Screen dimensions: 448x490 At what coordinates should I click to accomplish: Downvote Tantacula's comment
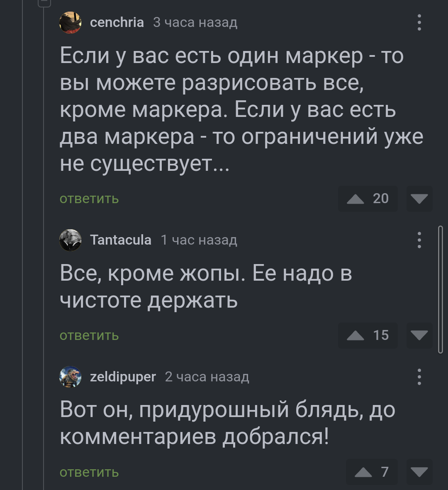pyautogui.click(x=419, y=335)
